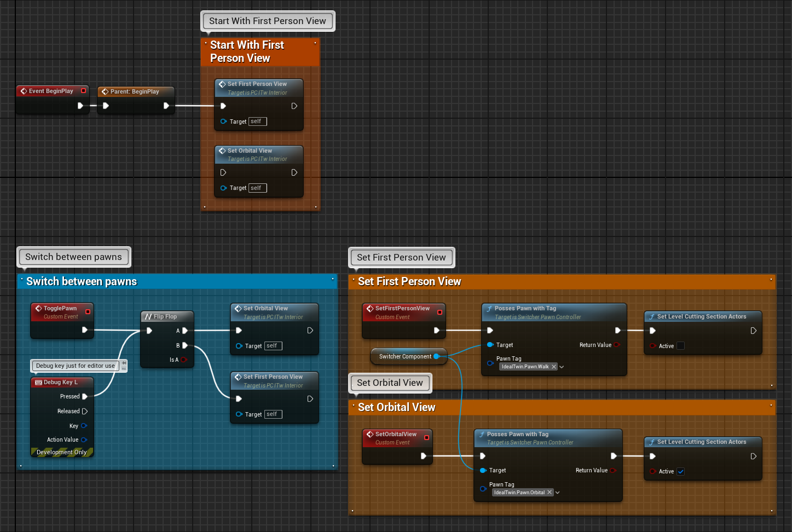This screenshot has height=532, width=792.
Task: Click the Debug Key L Action Value pin
Action: coord(84,440)
